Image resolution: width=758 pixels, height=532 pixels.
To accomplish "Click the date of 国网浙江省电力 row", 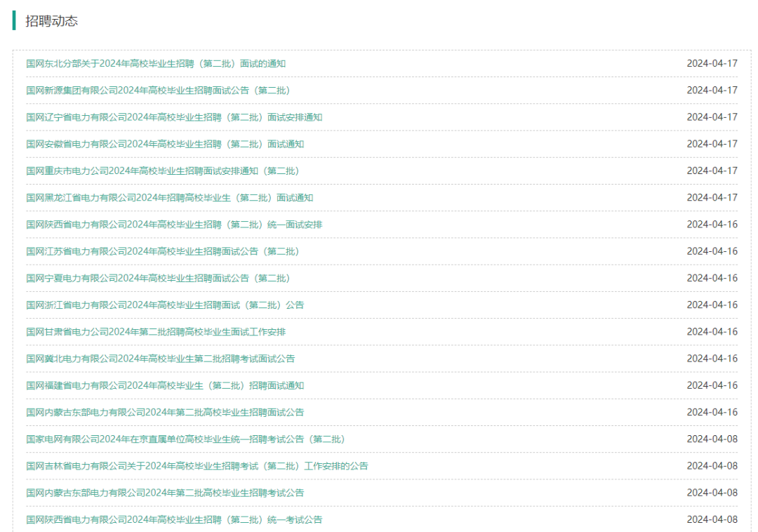I will pyautogui.click(x=712, y=305).
